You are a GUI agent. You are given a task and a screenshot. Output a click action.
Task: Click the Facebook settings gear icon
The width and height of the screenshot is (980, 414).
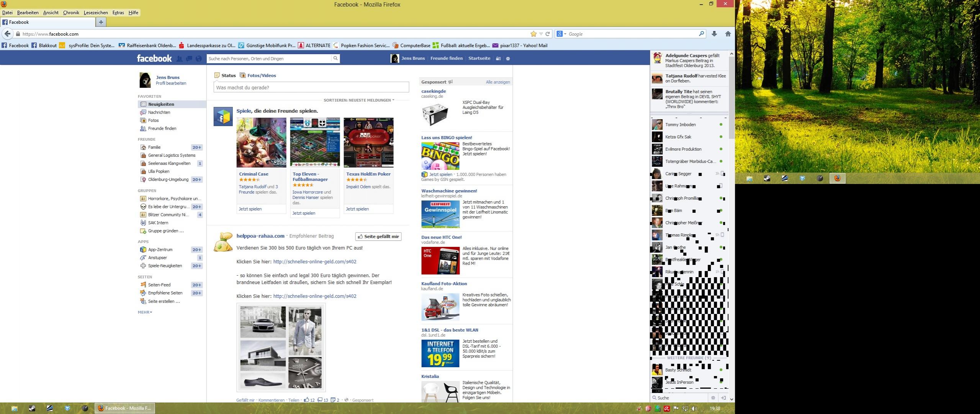point(508,59)
